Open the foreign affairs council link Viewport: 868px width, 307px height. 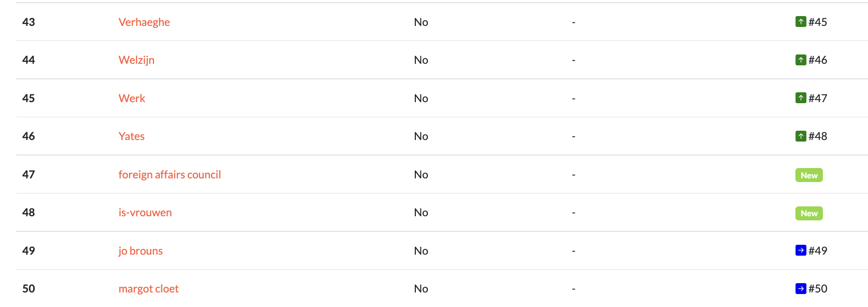pyautogui.click(x=170, y=175)
